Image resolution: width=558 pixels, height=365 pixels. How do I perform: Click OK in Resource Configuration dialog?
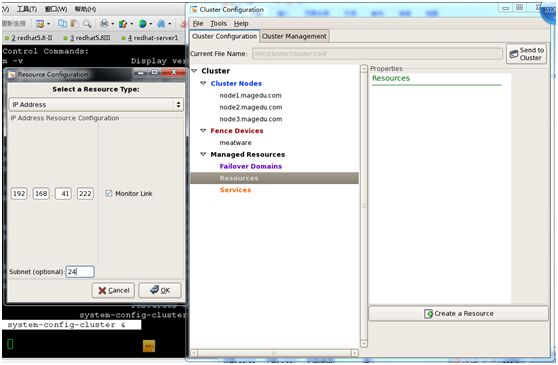pyautogui.click(x=160, y=291)
